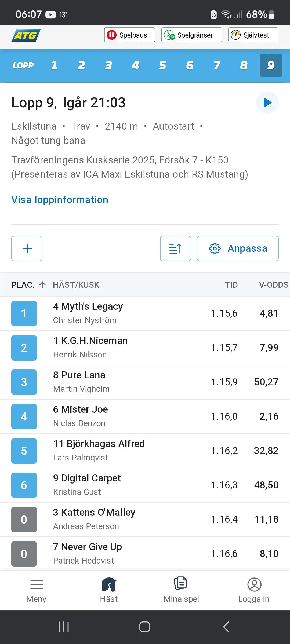Open Anpassa customization settings
Screen dimensions: 290x644
238,248
